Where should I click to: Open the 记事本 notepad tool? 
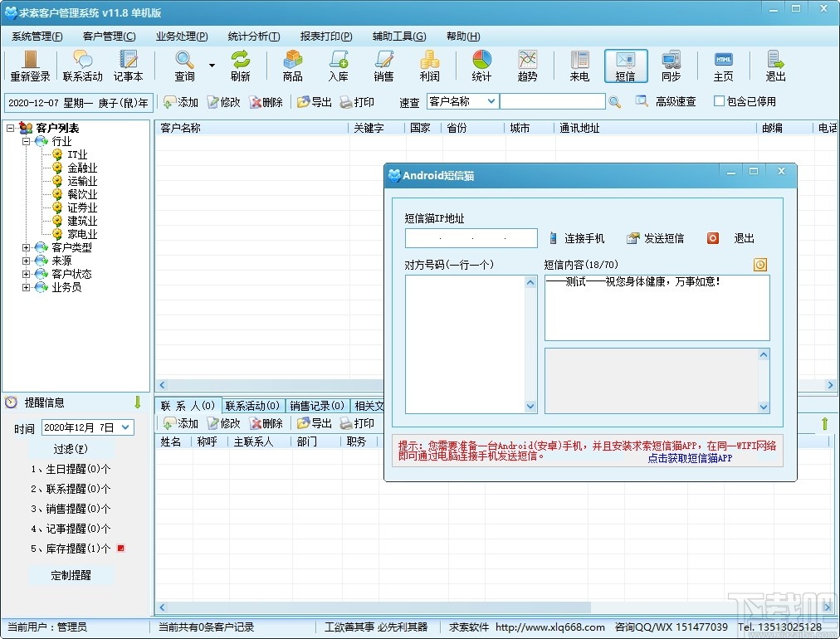click(128, 66)
